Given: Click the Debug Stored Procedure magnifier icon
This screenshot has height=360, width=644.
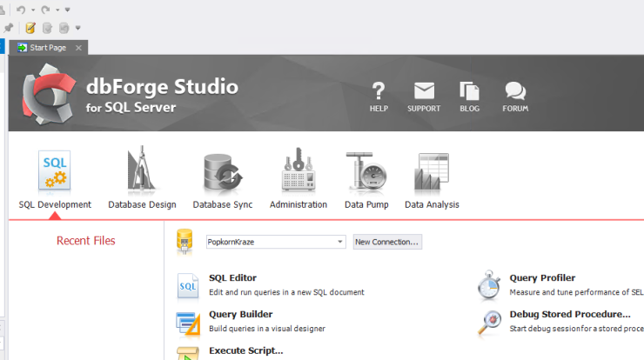Looking at the screenshot, I should point(490,323).
